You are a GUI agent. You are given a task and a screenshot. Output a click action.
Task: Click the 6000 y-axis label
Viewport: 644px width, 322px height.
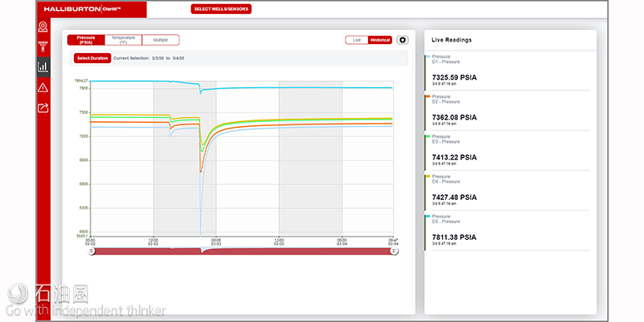[x=83, y=232]
